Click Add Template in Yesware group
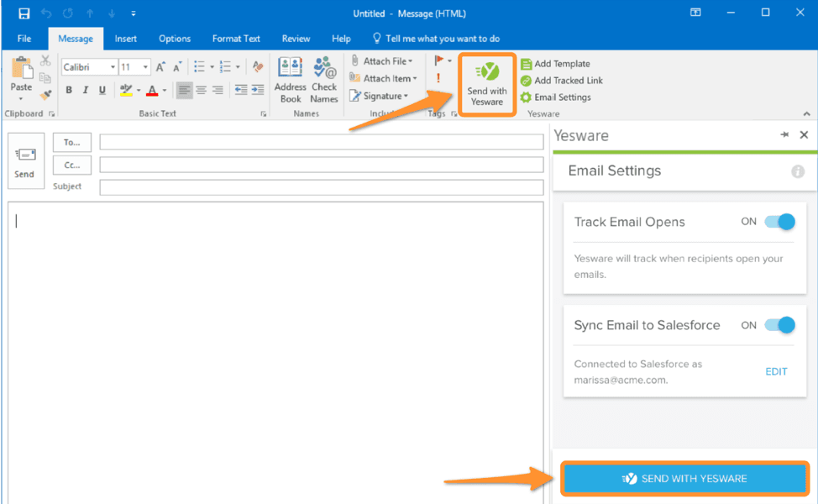 coord(561,64)
